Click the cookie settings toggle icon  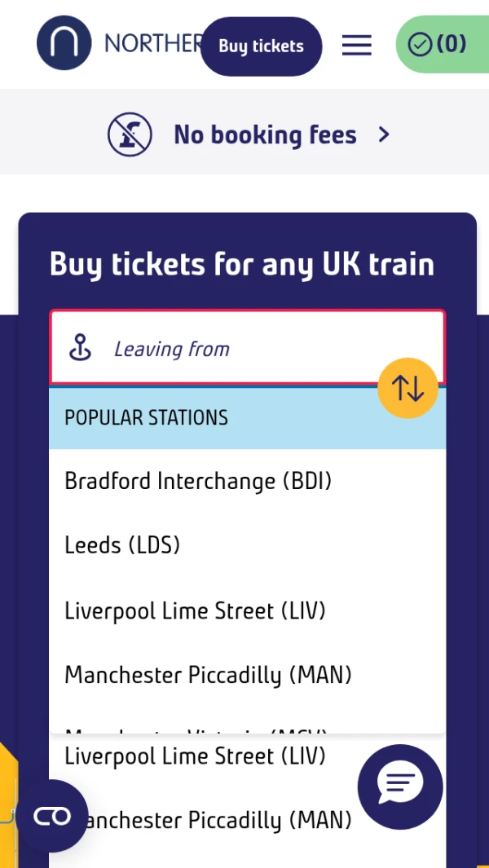52,816
